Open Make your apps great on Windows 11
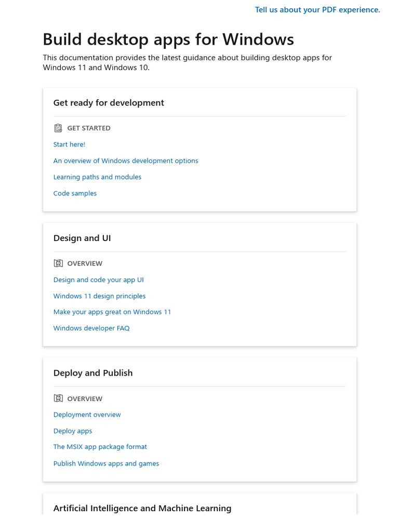The width and height of the screenshot is (399, 532). 112,312
